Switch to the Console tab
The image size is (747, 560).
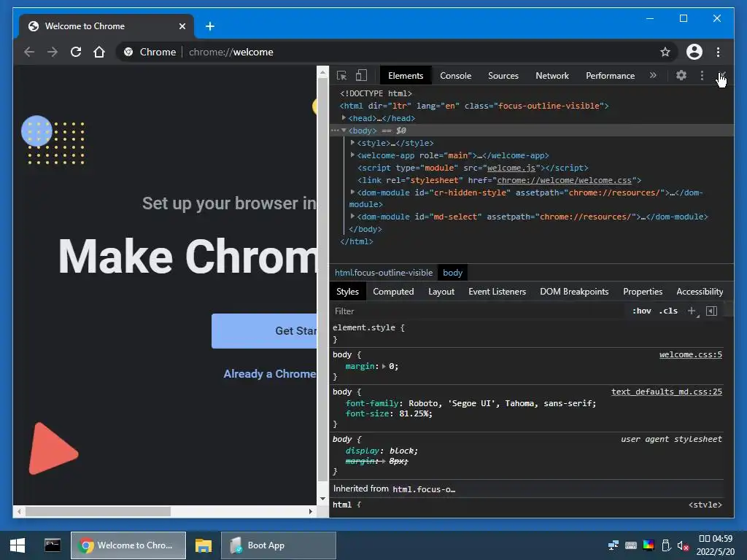(455, 76)
